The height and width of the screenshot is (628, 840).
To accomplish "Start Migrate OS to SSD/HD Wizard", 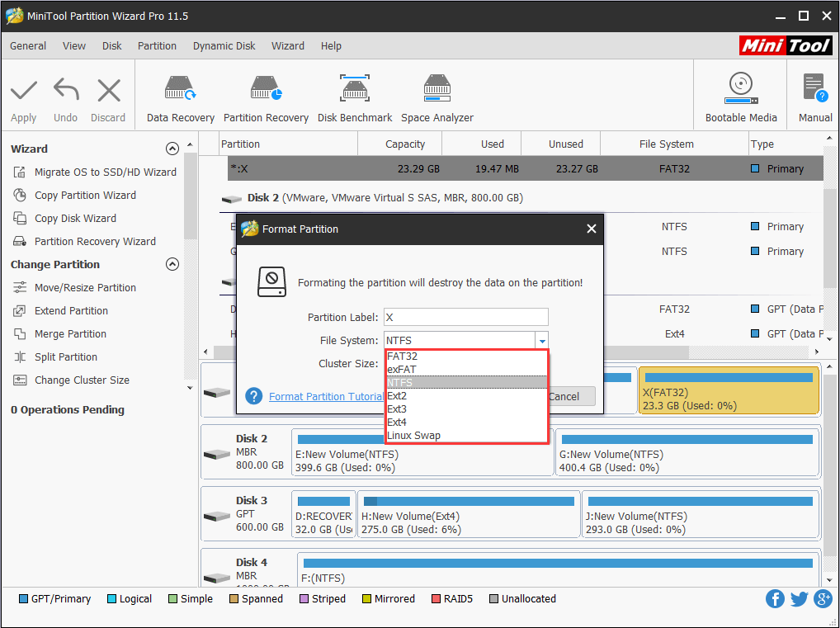I will click(x=94, y=172).
